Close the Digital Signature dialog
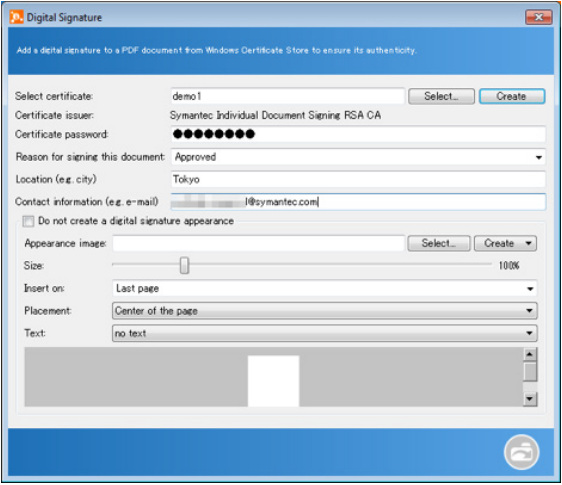 [x=538, y=17]
